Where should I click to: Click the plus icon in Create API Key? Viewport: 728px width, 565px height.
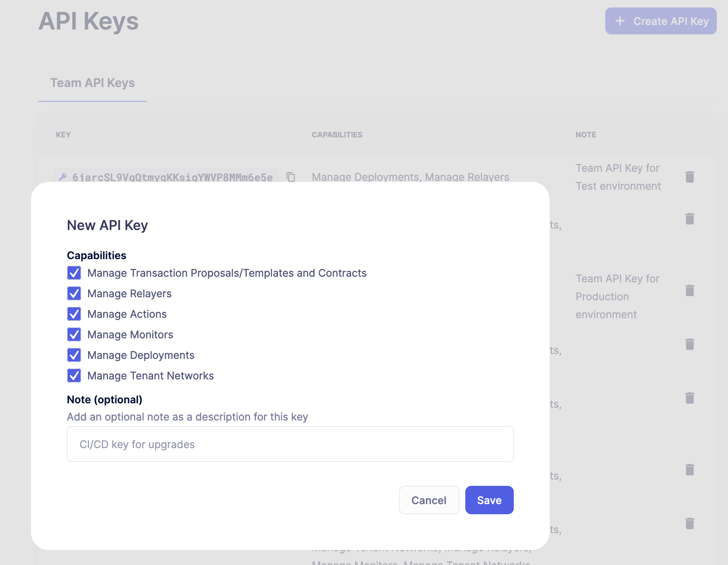pyautogui.click(x=619, y=21)
